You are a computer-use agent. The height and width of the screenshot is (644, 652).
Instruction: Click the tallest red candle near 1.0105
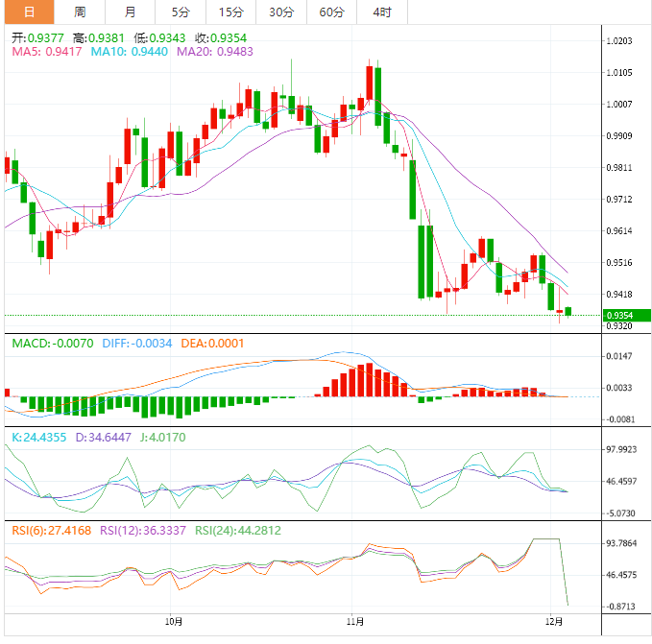[x=370, y=83]
